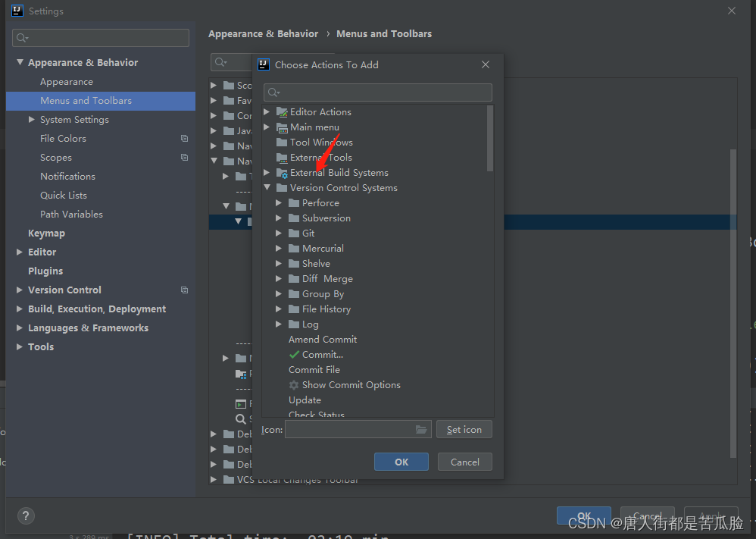Open the Appearance settings page
756x539 pixels.
(x=67, y=82)
